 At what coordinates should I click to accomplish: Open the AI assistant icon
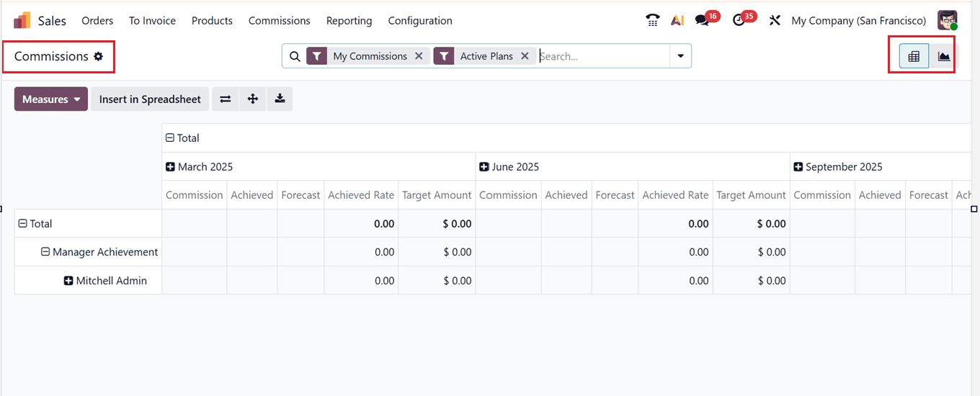677,20
